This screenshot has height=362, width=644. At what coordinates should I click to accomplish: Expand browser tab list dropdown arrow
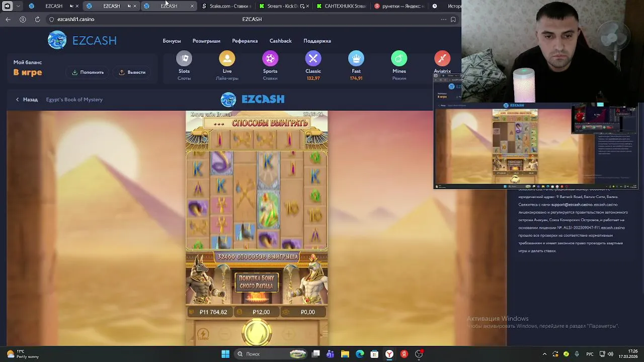[x=19, y=6]
